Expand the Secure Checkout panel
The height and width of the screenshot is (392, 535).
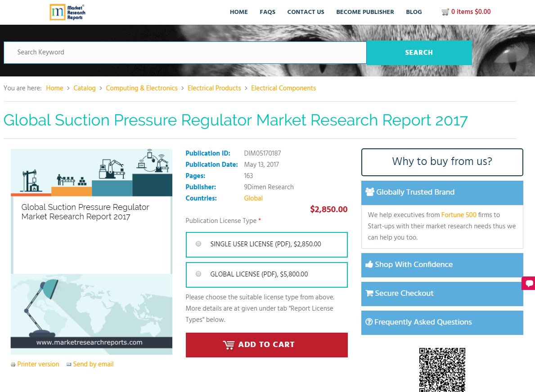(442, 294)
